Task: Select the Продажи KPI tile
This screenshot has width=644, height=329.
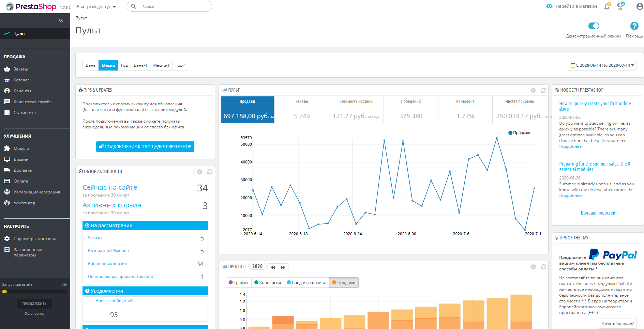Action: [x=247, y=110]
